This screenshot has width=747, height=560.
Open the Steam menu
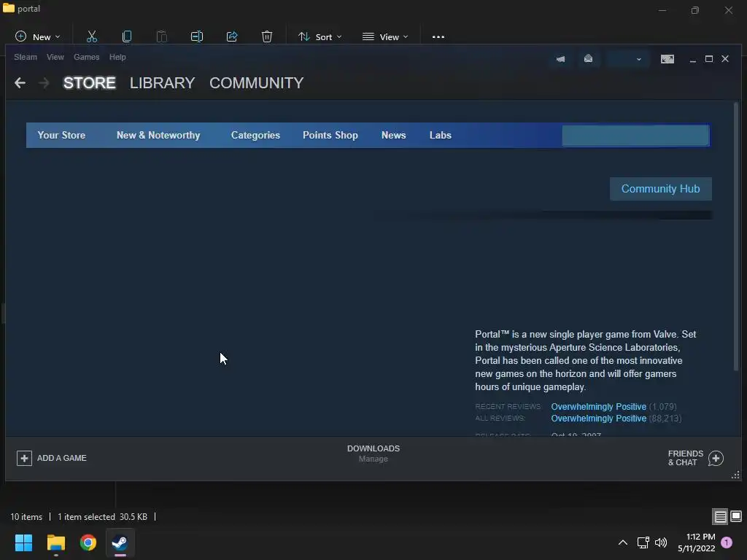pos(26,57)
